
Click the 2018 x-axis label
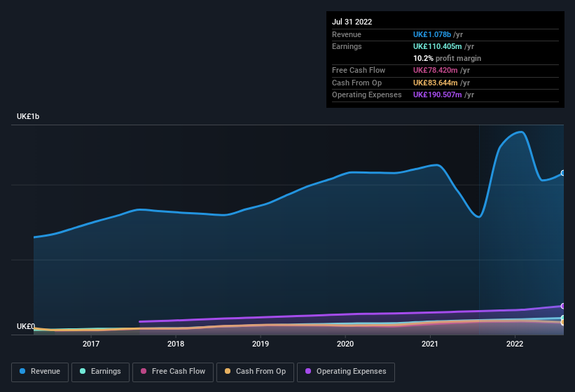coord(176,344)
